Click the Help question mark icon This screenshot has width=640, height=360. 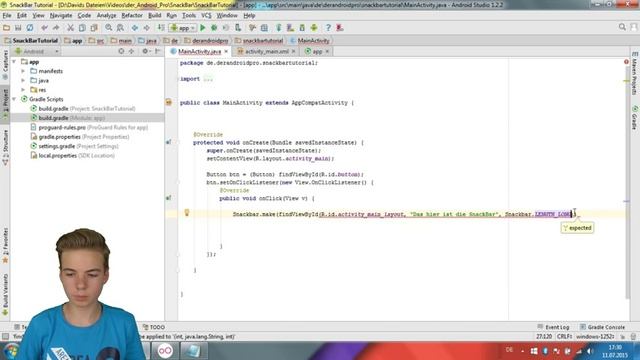328,28
